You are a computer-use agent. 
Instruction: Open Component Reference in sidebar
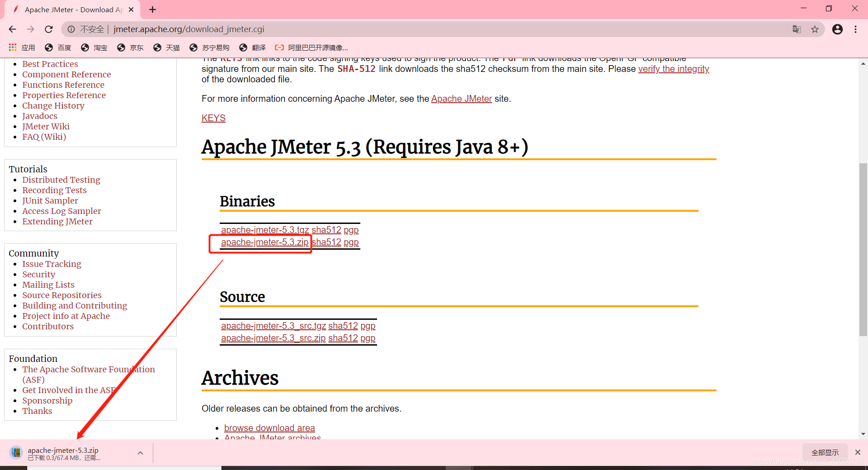pyautogui.click(x=66, y=74)
